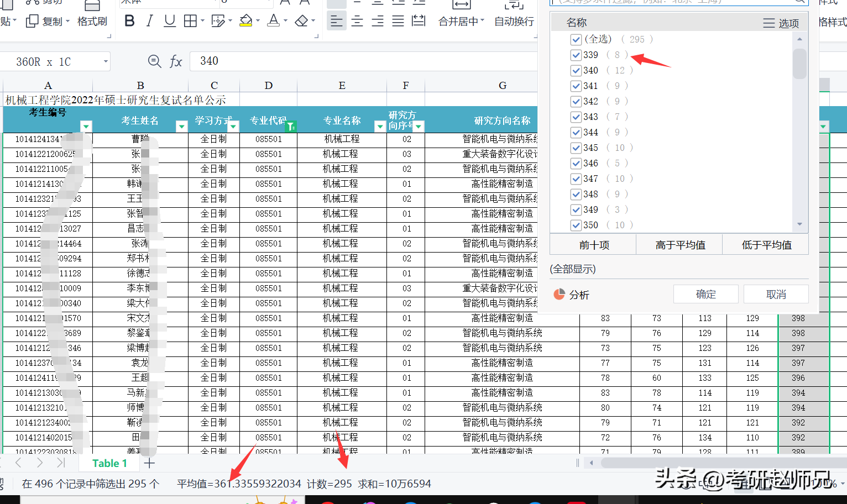Click the insert function fx icon
This screenshot has width=847, height=504.
(176, 61)
